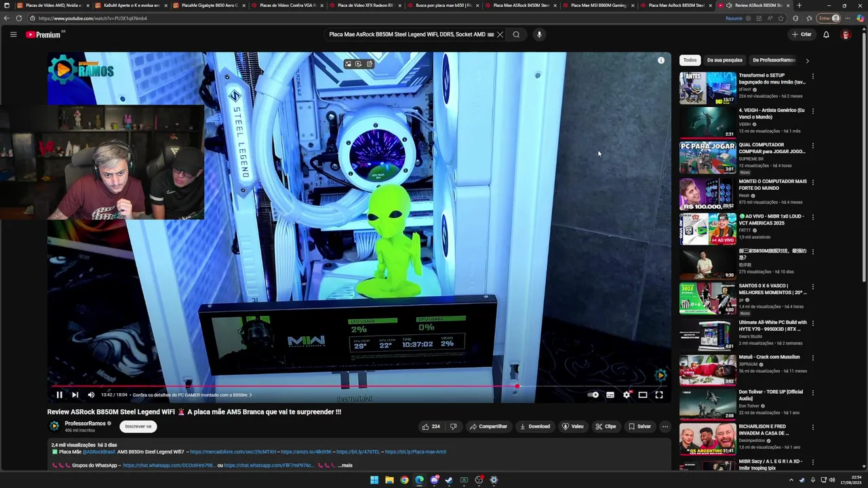
Task: Open 'Ultimate All-White PC Build' video
Action: coord(772,325)
